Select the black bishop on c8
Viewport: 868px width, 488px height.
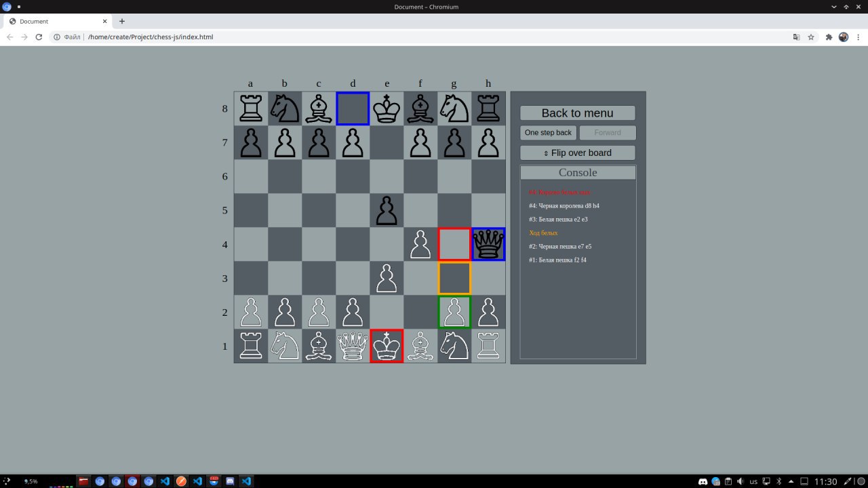pyautogui.click(x=319, y=108)
